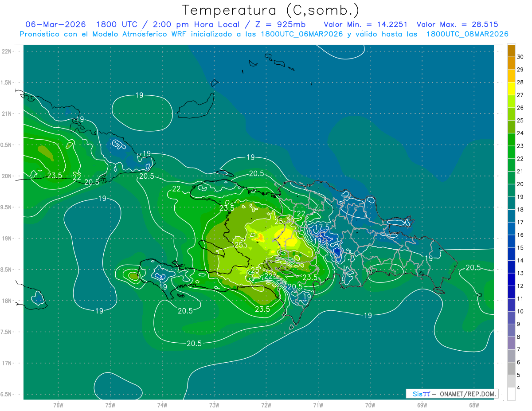The width and height of the screenshot is (532, 411).
Task: Pick the olive-green swatch between 24 and 25
Action: click(511, 127)
